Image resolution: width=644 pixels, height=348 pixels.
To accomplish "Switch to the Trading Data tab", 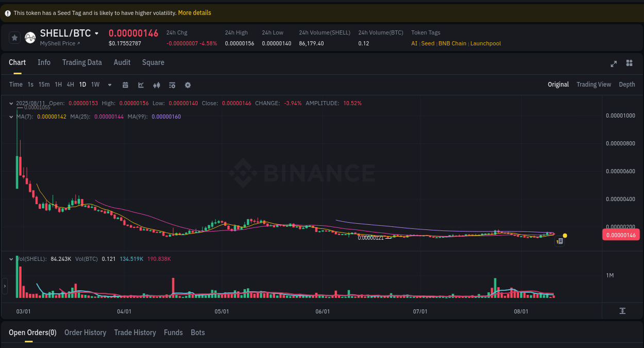I will coord(82,62).
